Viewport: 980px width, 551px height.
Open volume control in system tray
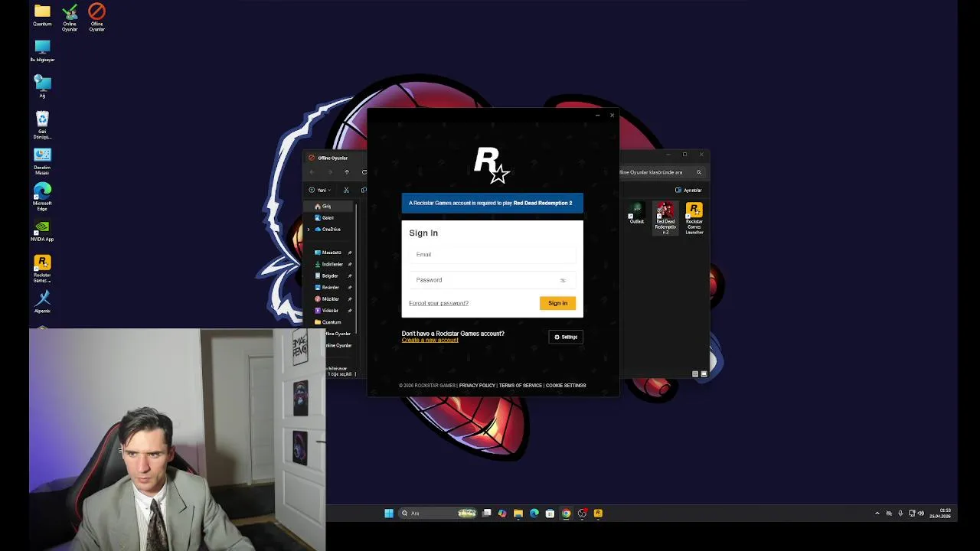pos(920,514)
